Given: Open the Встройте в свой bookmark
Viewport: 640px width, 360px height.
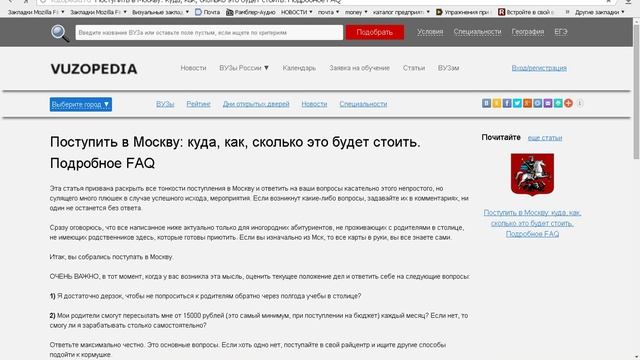Looking at the screenshot, I should [x=526, y=12].
